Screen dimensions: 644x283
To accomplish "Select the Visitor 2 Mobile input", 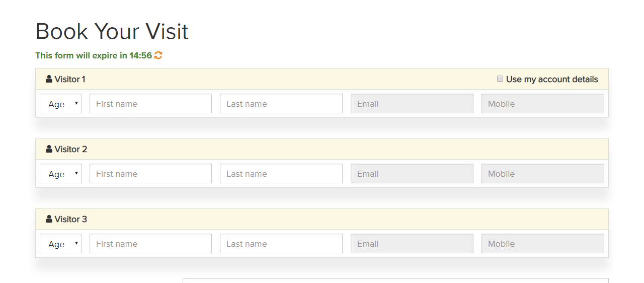I will point(542,174).
